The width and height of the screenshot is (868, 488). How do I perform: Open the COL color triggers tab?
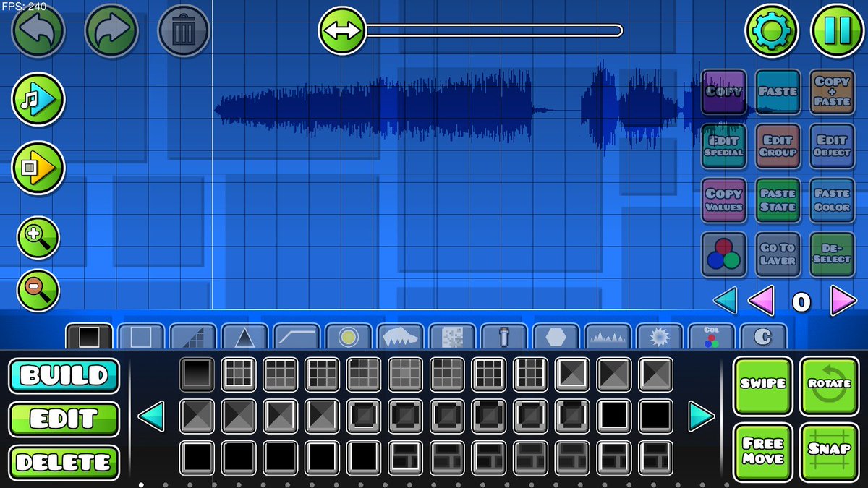tap(712, 337)
